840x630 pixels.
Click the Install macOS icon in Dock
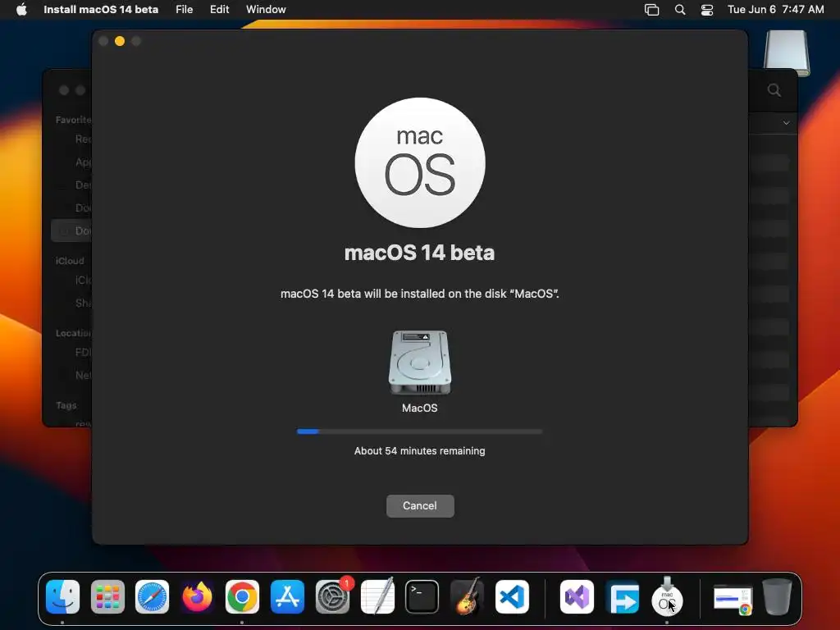(x=667, y=597)
